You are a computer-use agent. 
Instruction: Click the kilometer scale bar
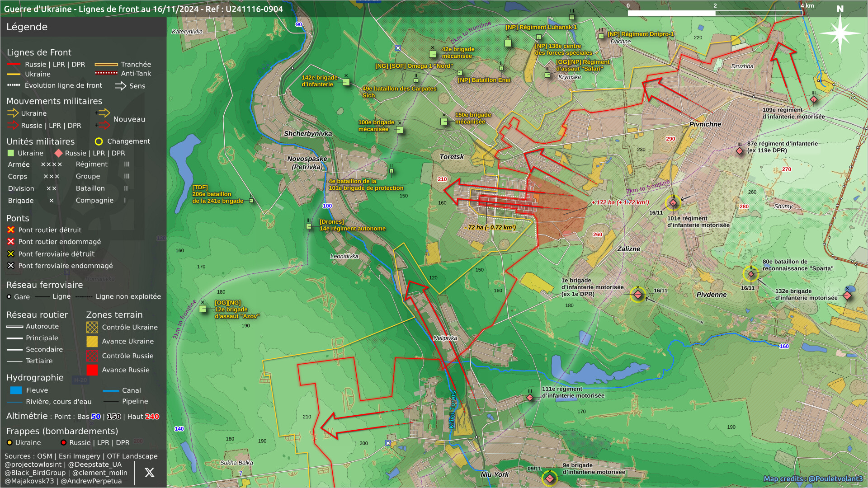[x=715, y=13]
